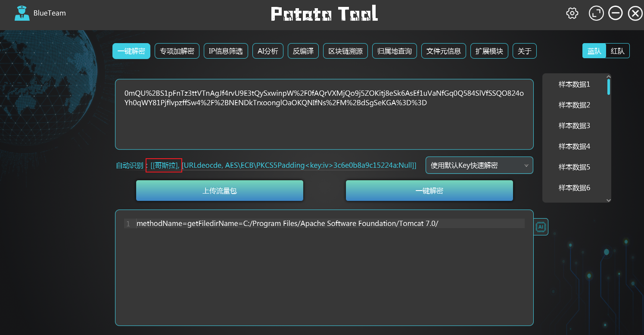Click the scroll-down arrow below the sample list
This screenshot has width=644, height=335.
[608, 200]
